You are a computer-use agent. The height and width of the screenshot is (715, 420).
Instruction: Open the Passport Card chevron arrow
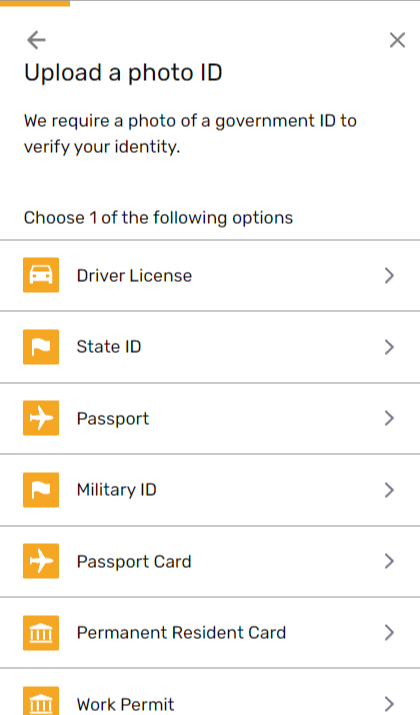tap(389, 561)
